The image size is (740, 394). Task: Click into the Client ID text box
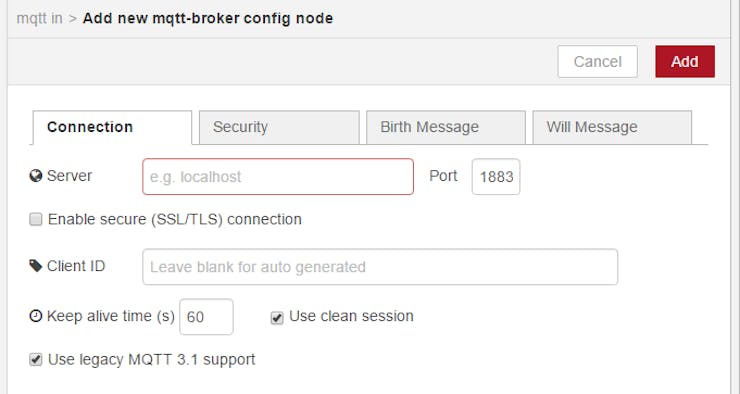click(x=380, y=267)
